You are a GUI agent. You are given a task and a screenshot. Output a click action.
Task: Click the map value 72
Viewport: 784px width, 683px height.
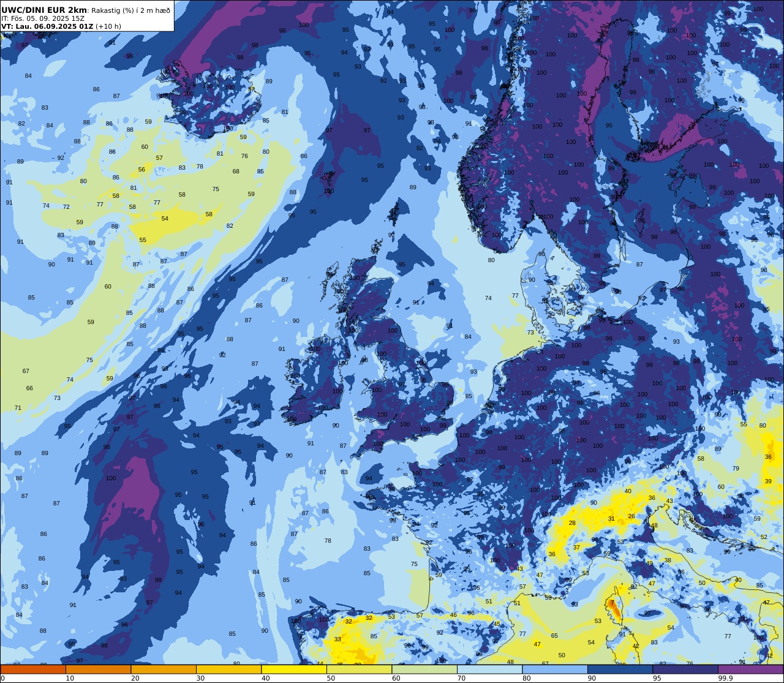coord(66,207)
